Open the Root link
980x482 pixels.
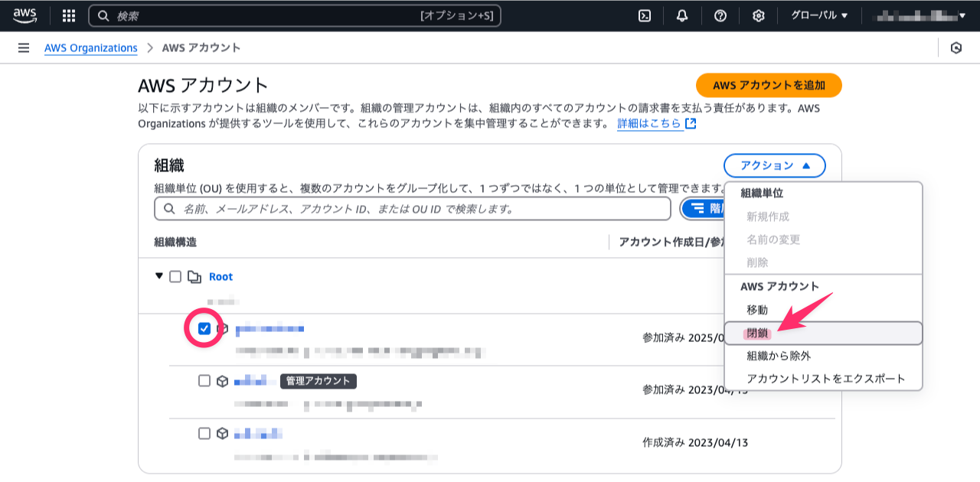tap(220, 276)
